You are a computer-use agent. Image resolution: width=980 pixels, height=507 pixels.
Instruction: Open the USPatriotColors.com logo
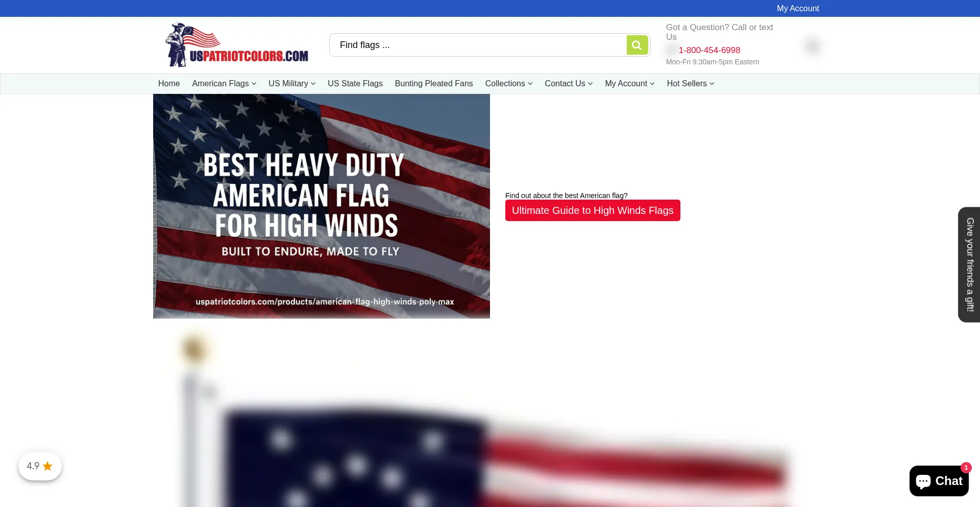tap(237, 45)
